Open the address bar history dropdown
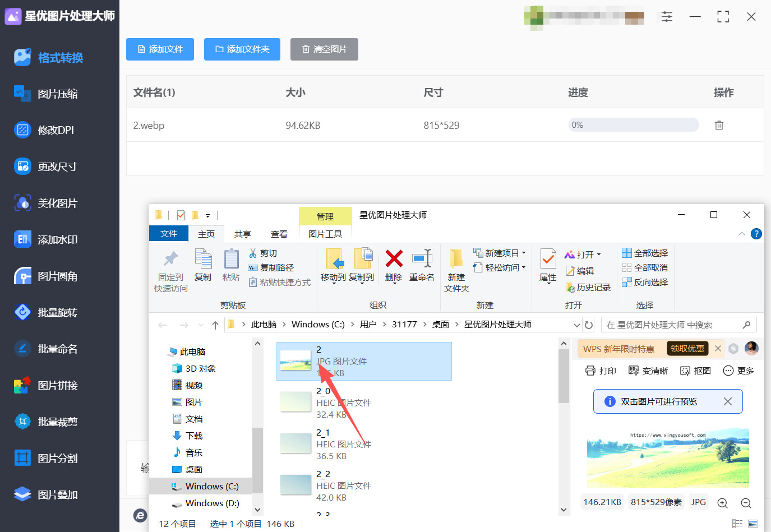This screenshot has width=771, height=532. tap(576, 325)
